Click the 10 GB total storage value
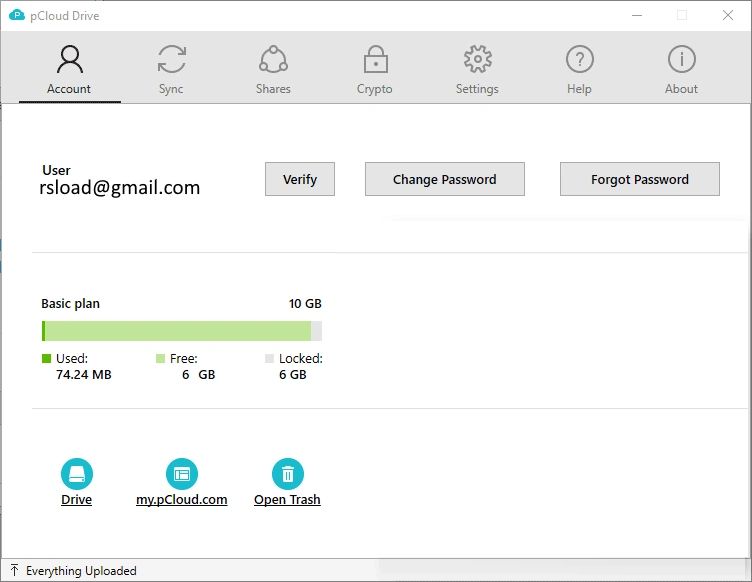 (x=305, y=303)
